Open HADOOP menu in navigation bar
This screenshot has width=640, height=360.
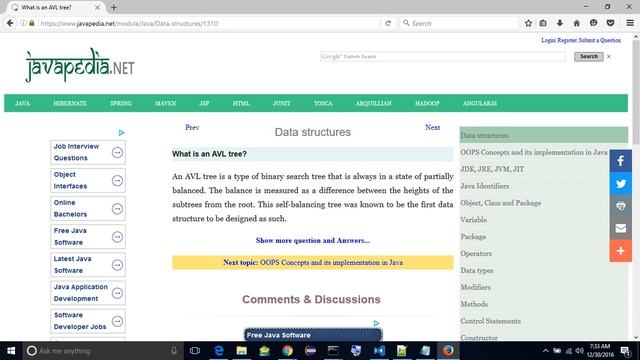tap(427, 103)
